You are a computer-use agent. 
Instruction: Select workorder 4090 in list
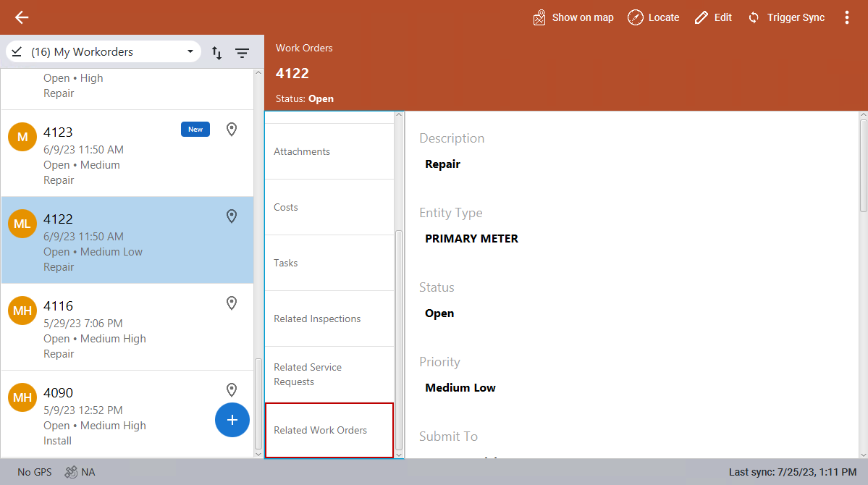click(x=127, y=414)
